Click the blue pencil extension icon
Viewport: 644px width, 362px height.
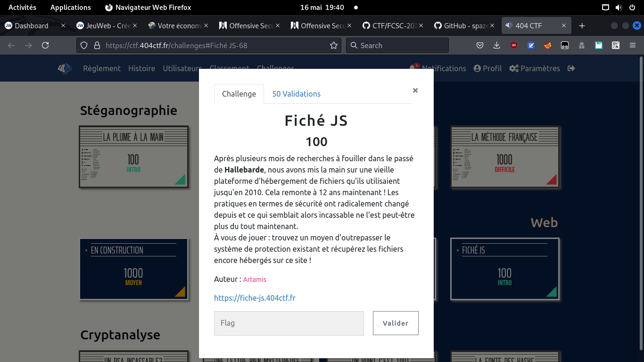coord(531,45)
